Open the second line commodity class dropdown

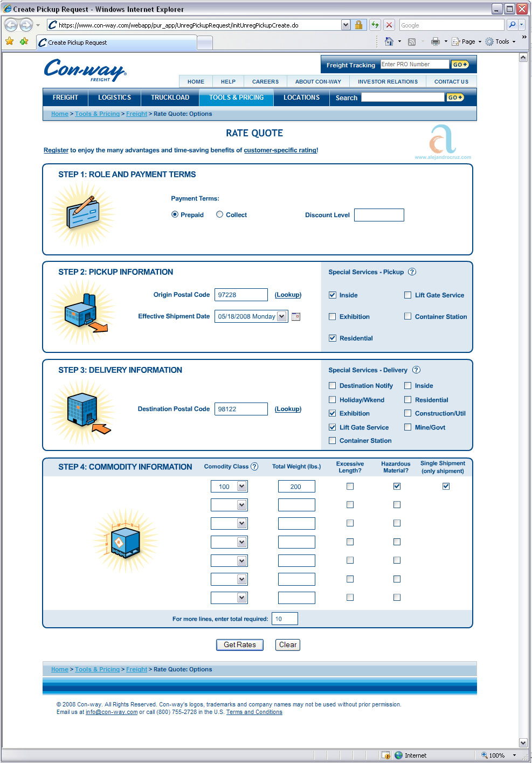click(242, 505)
